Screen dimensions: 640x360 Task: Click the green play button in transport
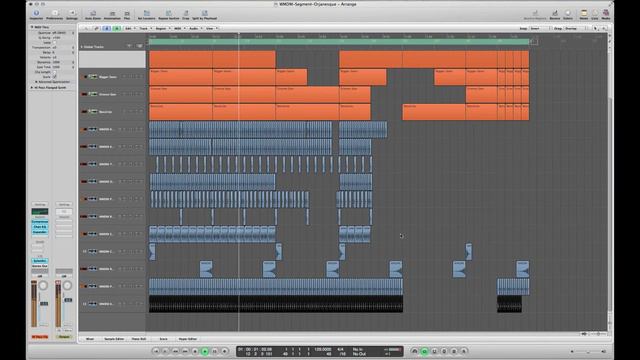205,351
